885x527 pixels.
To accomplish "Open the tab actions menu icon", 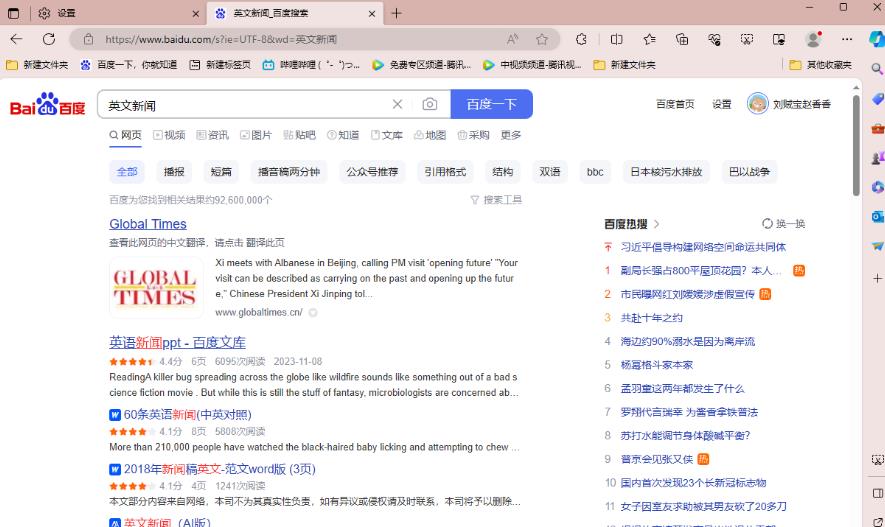I will (x=14, y=13).
